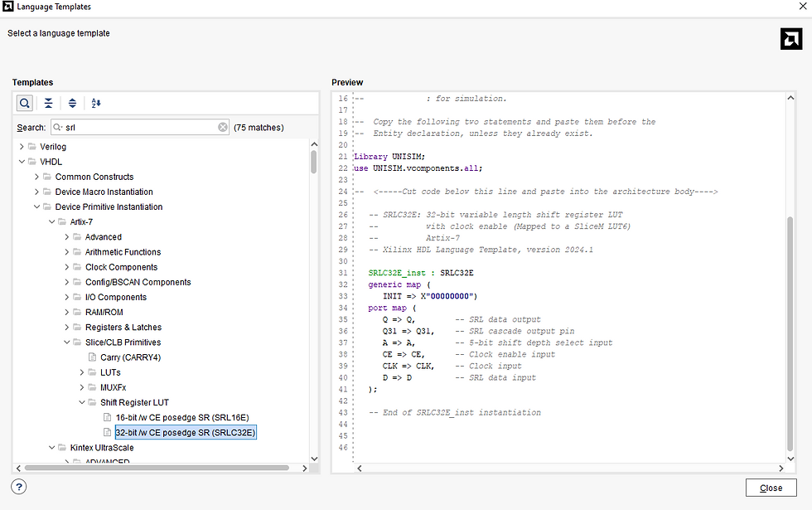
Task: Click the preview pane vertical scrollbar thumb
Action: [x=790, y=333]
